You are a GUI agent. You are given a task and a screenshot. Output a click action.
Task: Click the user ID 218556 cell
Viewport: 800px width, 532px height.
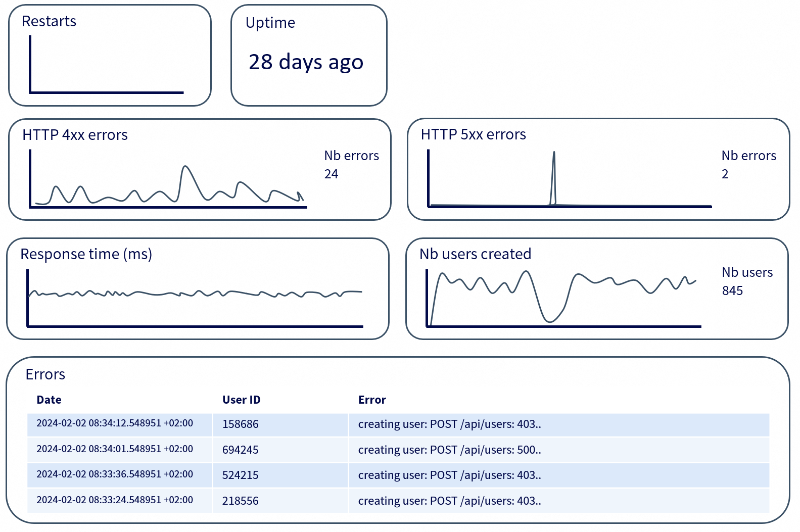click(x=241, y=501)
